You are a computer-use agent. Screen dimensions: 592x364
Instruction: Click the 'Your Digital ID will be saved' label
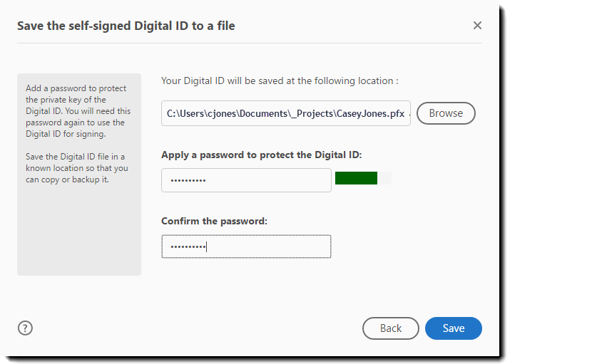coord(280,81)
